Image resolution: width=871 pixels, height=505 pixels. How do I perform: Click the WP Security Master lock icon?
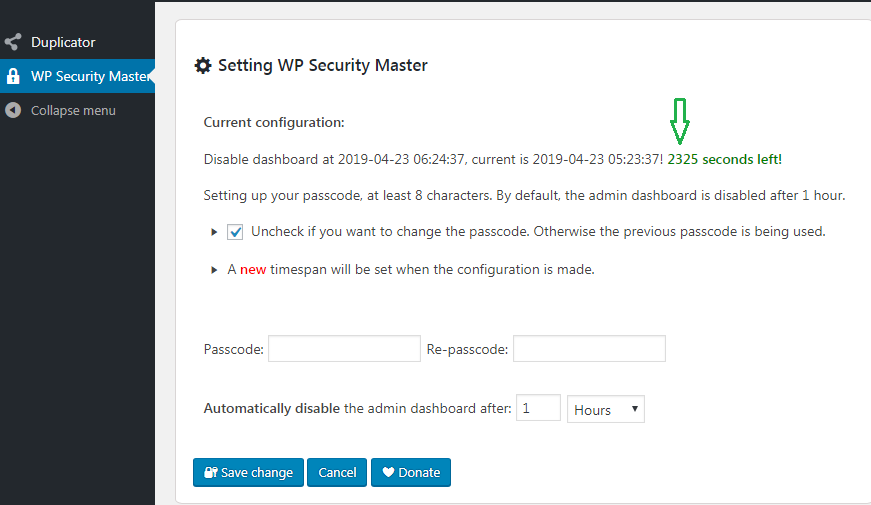click(13, 76)
